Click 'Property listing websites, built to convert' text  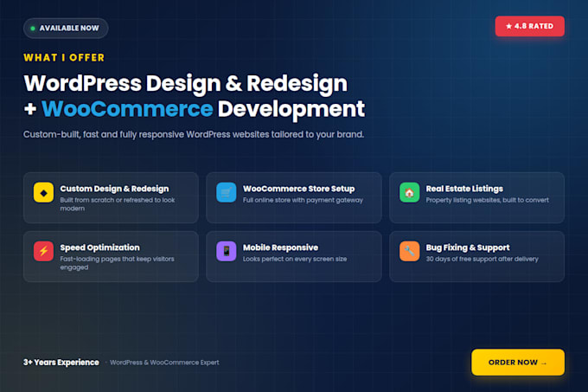[487, 200]
